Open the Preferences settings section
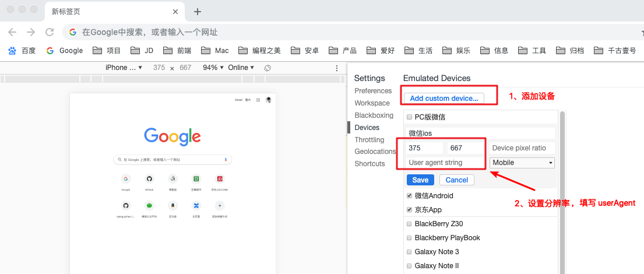This screenshot has width=644, height=274. pos(373,91)
